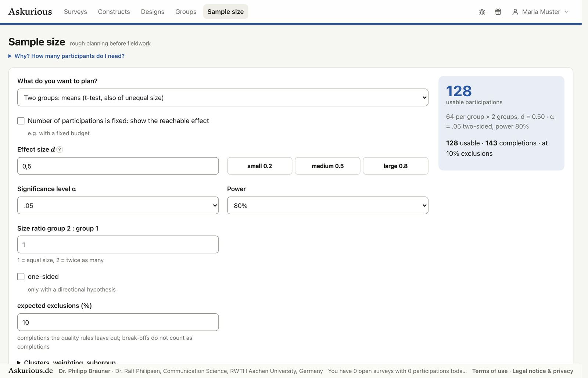Toggle the one-sided checkbox
588x378 pixels.
[21, 277]
